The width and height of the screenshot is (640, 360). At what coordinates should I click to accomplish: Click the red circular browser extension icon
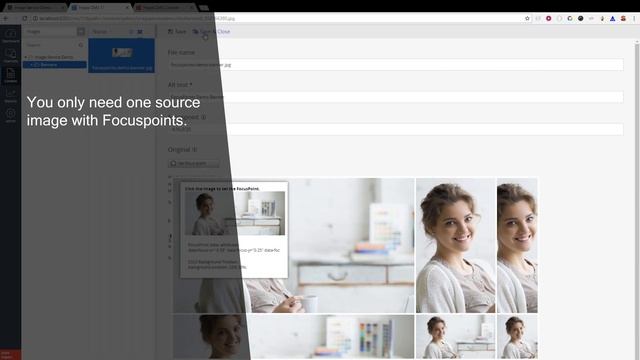549,18
